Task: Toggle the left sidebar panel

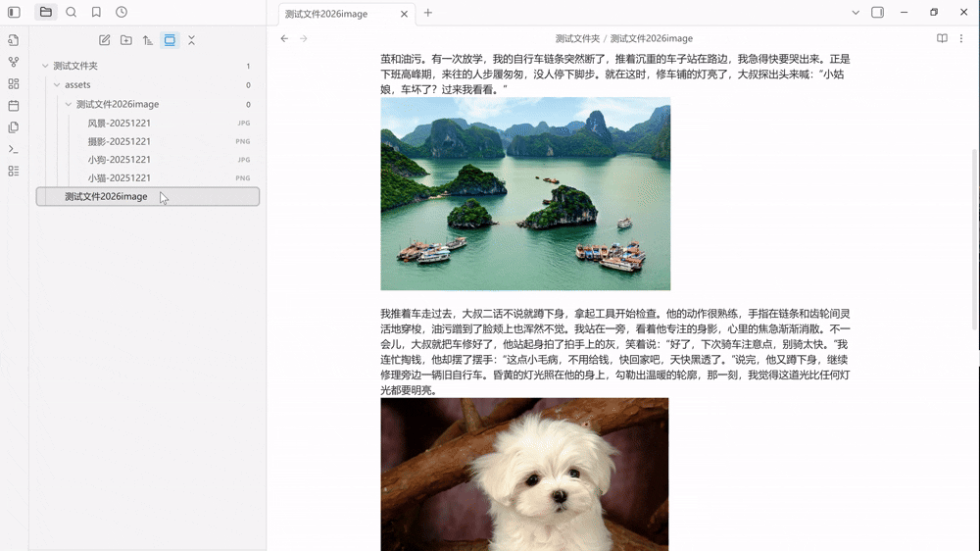Action: 14,12
